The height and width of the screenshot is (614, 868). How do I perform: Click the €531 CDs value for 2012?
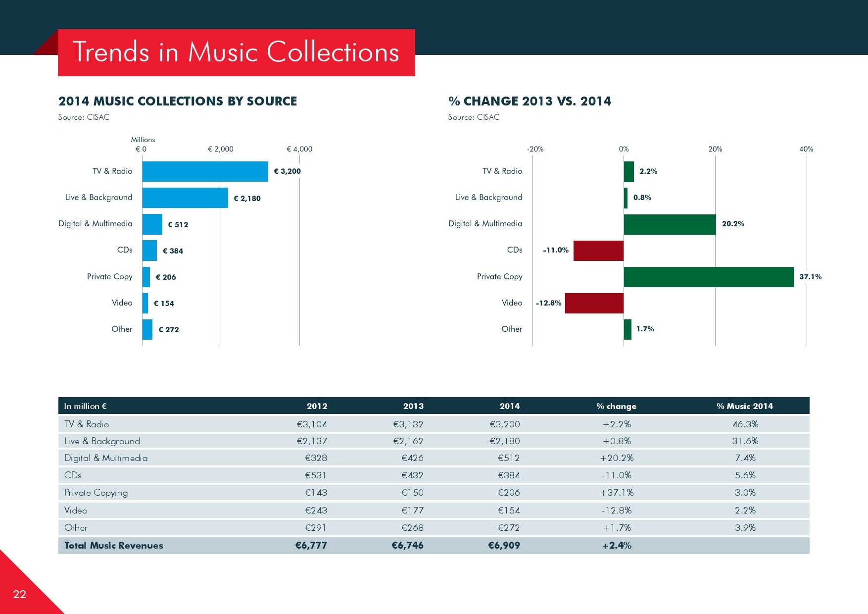pos(316,475)
